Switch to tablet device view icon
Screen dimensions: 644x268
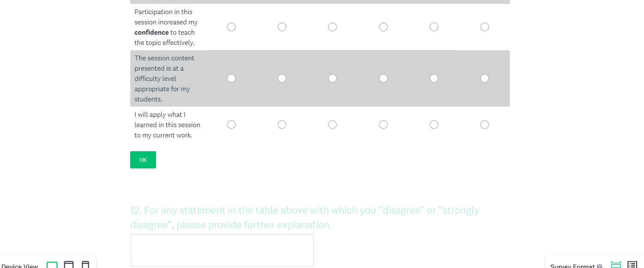pyautogui.click(x=69, y=265)
